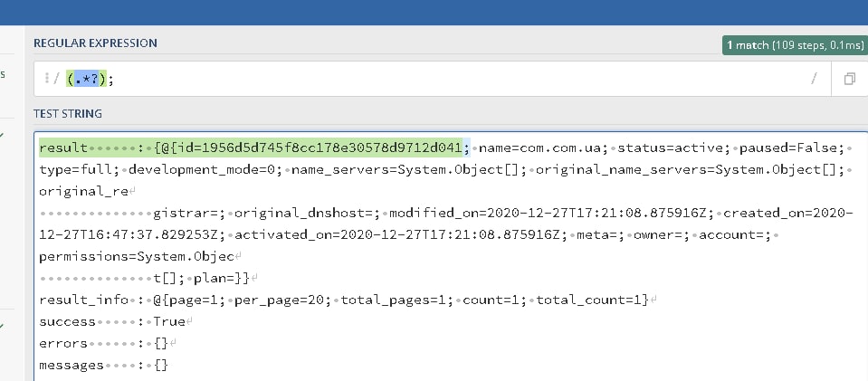
Task: Click the 'True' value
Action: [169, 322]
